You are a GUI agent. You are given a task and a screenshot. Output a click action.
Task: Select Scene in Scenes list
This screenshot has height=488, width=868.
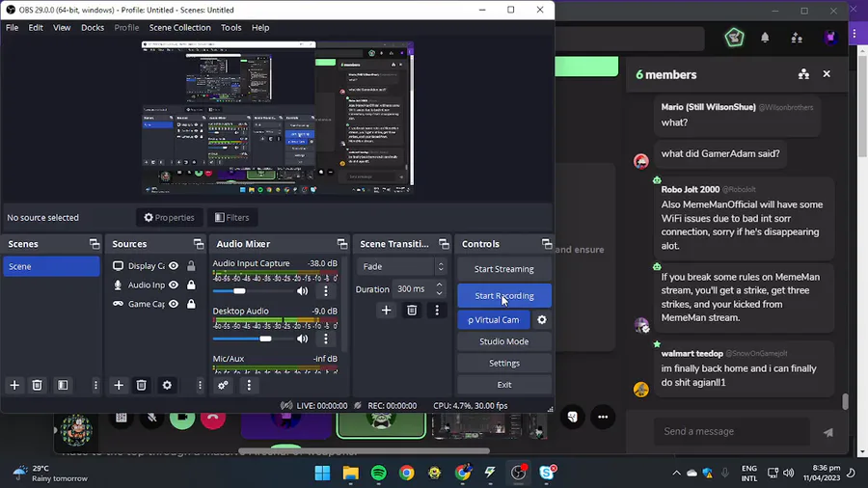pyautogui.click(x=51, y=267)
